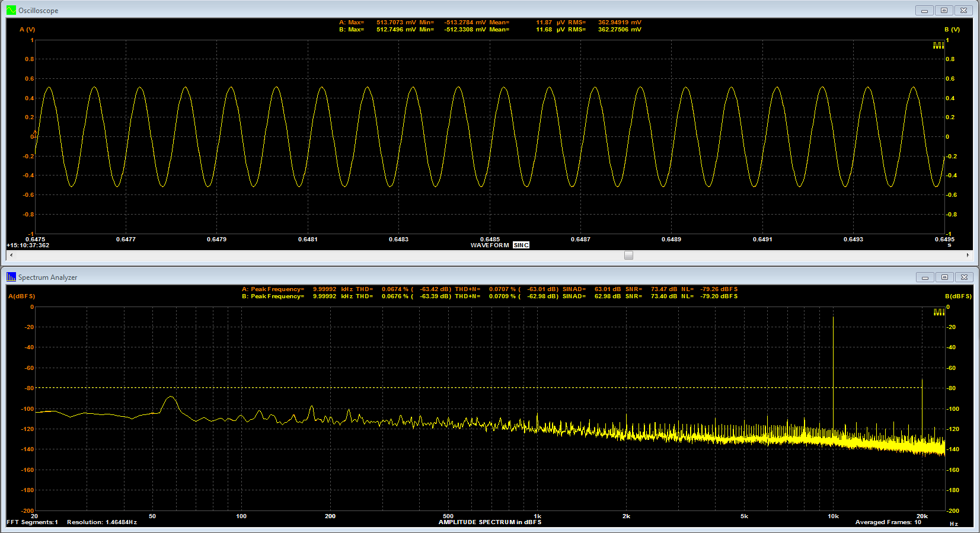
Task: Click the WAVEFORM label under the oscilloscope
Action: 490,245
